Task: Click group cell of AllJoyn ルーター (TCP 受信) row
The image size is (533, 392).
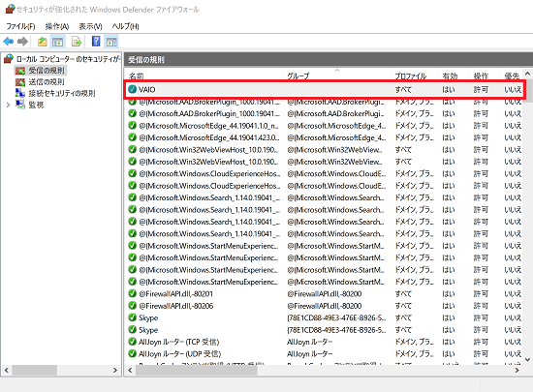Action: [x=309, y=342]
